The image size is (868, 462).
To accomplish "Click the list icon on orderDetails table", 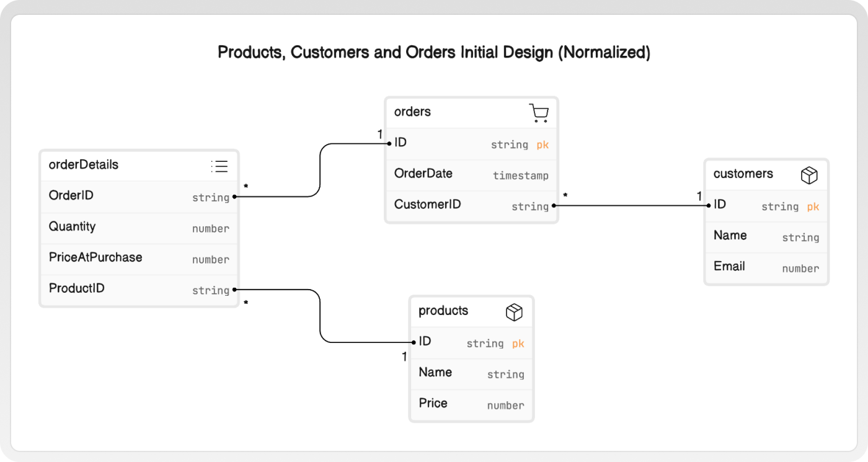I will [219, 166].
